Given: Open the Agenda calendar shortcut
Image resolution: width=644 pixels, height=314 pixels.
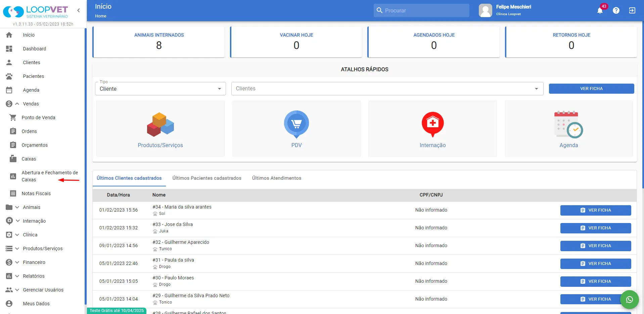Looking at the screenshot, I should coord(569,129).
